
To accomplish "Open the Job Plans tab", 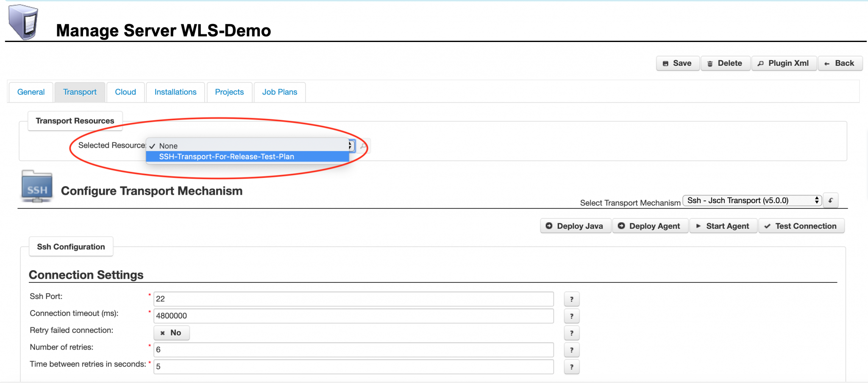I will point(280,92).
